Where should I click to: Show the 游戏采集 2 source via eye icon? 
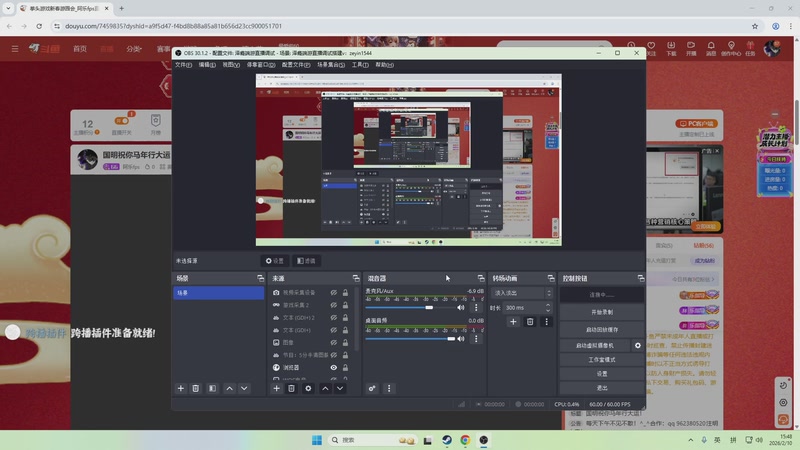(334, 305)
